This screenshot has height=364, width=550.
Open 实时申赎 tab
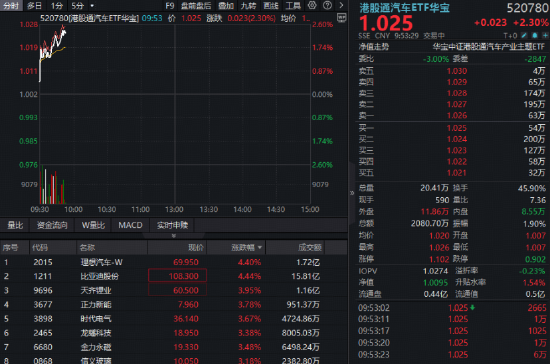(x=172, y=225)
